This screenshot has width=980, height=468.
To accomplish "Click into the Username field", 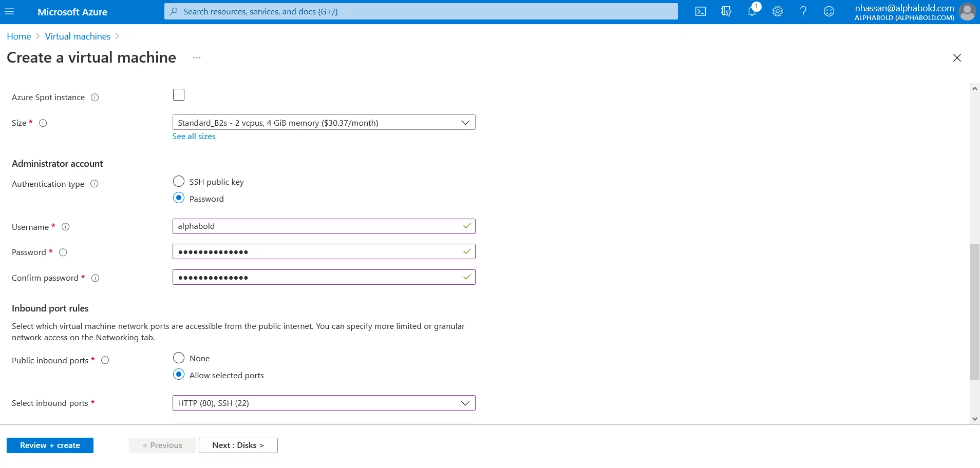I will click(x=324, y=226).
